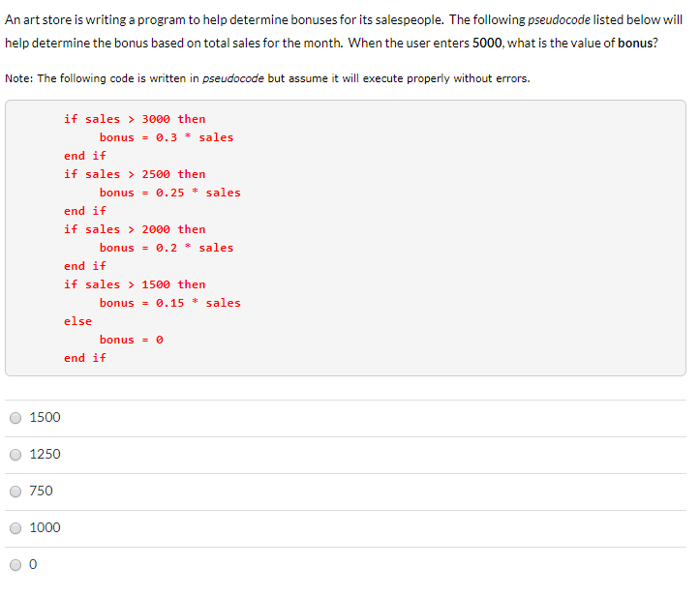Click the answer text 1500

coord(45,417)
